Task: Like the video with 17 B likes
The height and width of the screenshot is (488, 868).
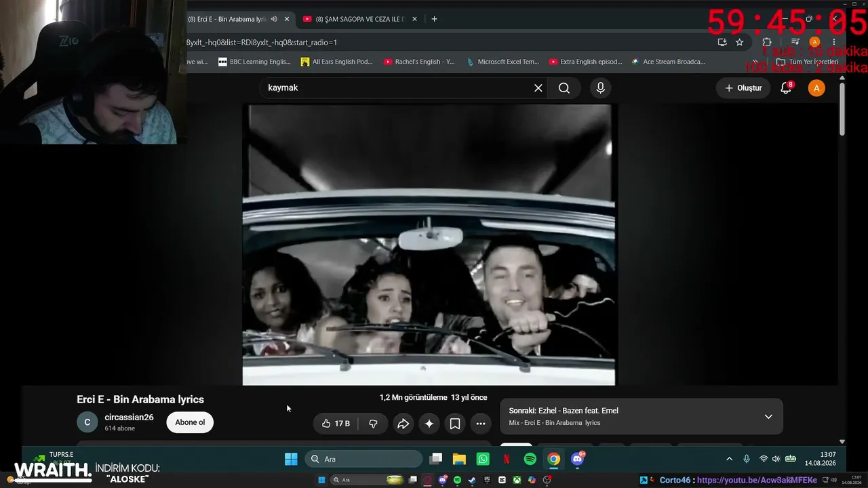Action: (336, 424)
